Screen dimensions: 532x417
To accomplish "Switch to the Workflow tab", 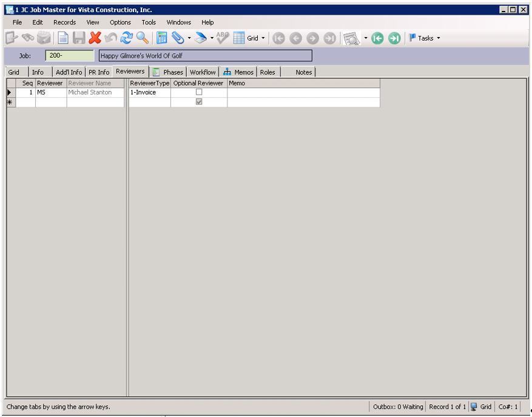I will (x=203, y=72).
